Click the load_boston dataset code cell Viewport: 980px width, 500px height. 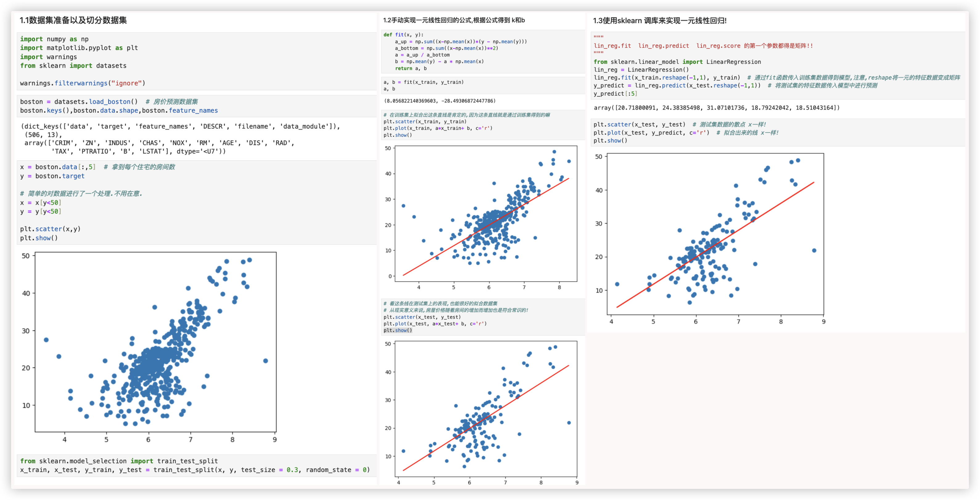click(197, 106)
